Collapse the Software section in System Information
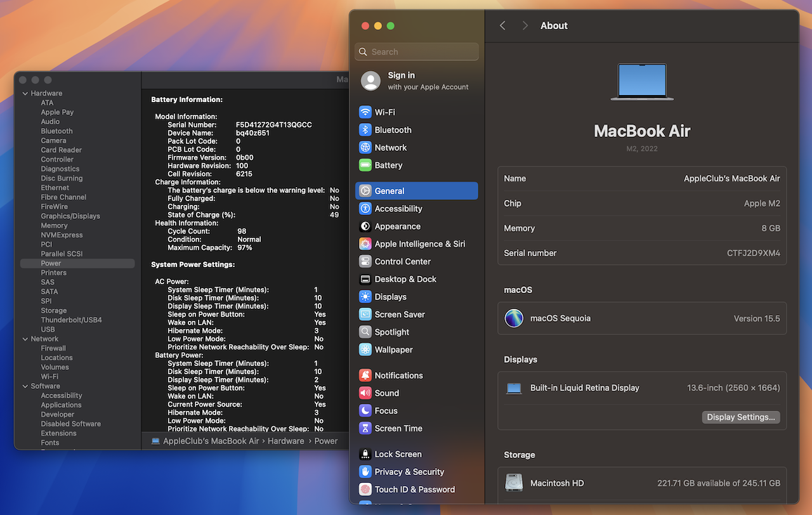The height and width of the screenshot is (515, 812). click(25, 386)
